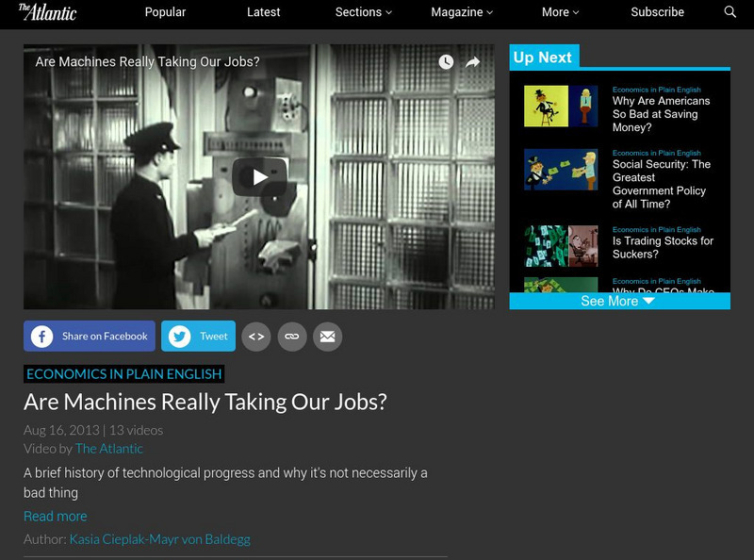
Task: Select the saving money video thumbnail
Action: click(561, 107)
